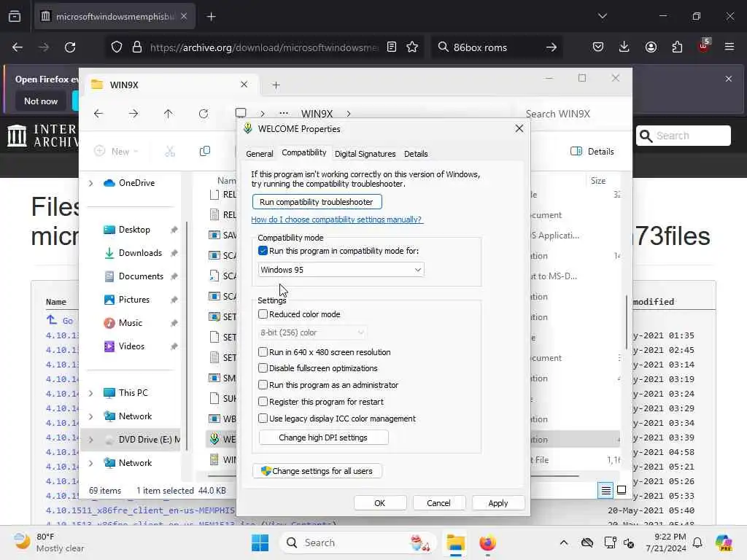Click Apply in WELCOME Properties
This screenshot has width=747, height=560.
[498, 503]
